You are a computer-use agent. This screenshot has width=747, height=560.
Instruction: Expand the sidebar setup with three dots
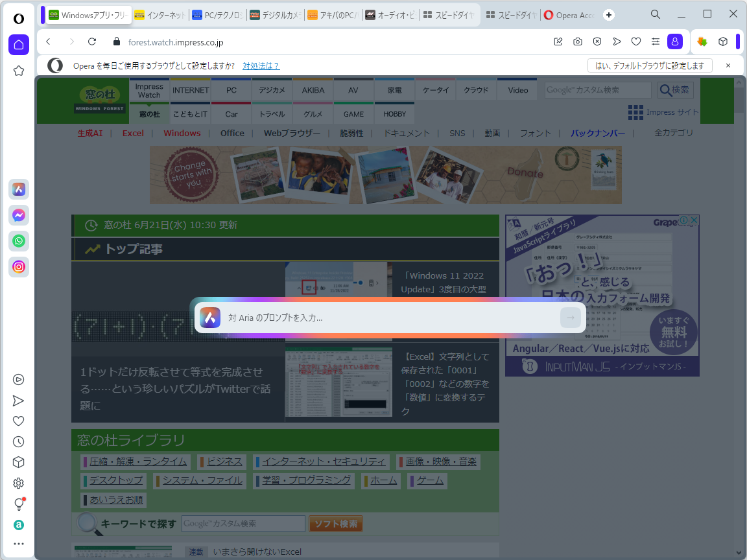18,543
